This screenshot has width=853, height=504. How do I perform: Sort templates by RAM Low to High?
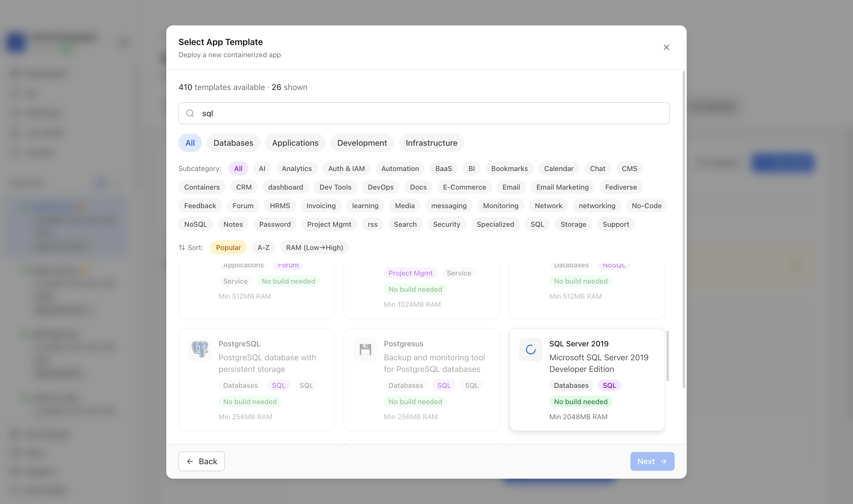(314, 247)
